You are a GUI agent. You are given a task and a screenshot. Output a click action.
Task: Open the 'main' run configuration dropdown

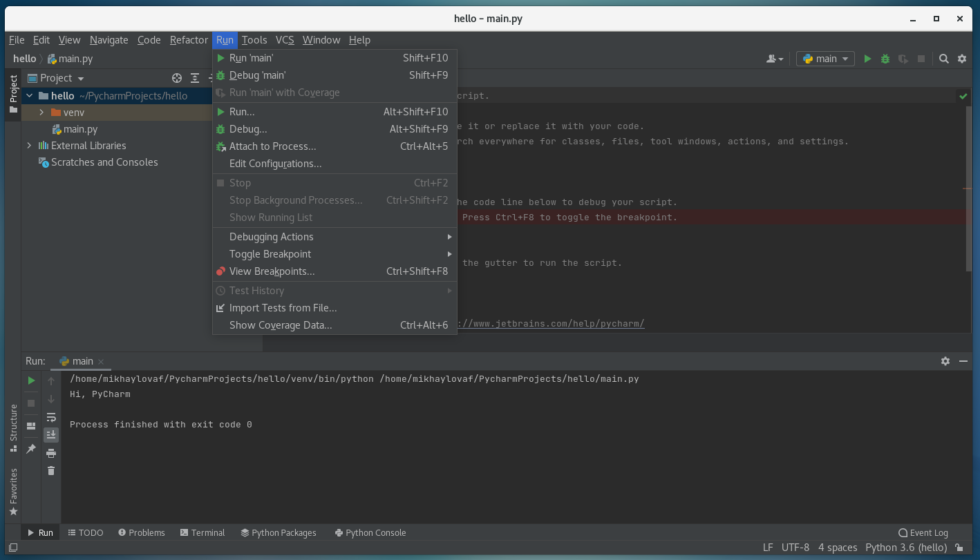click(x=825, y=59)
